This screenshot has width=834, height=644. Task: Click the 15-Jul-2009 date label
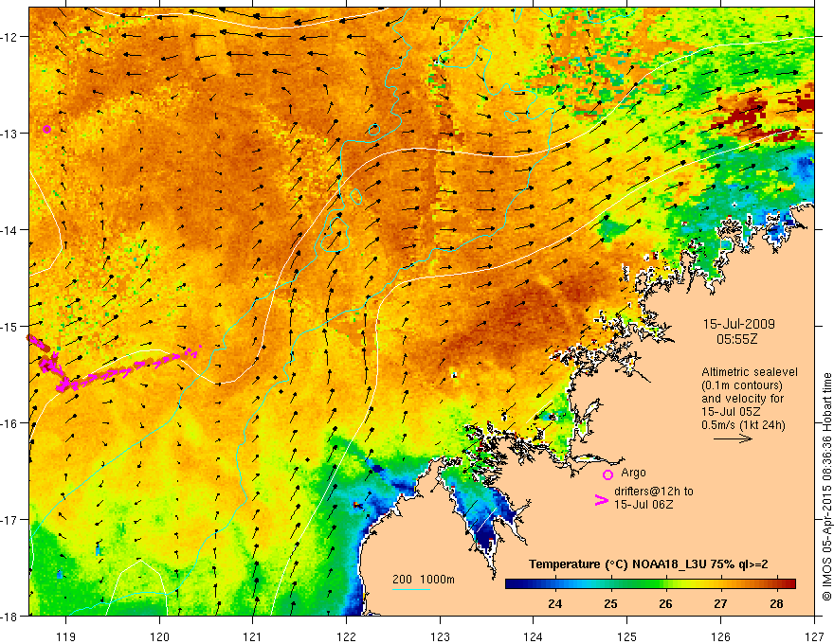tap(739, 324)
